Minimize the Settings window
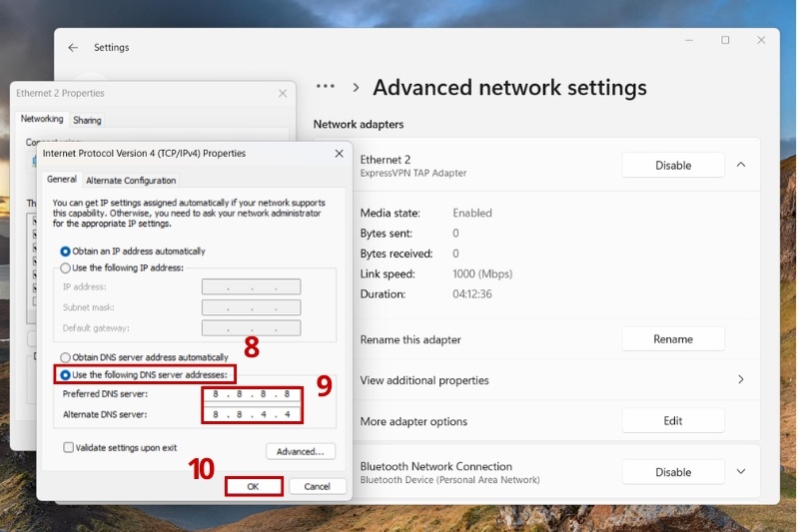Image resolution: width=799 pixels, height=532 pixels. tap(689, 40)
